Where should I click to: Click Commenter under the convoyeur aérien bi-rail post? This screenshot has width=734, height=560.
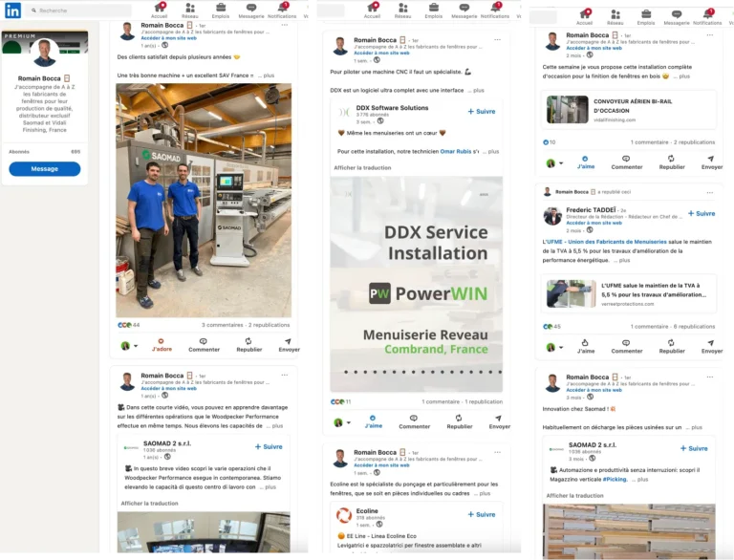[627, 162]
